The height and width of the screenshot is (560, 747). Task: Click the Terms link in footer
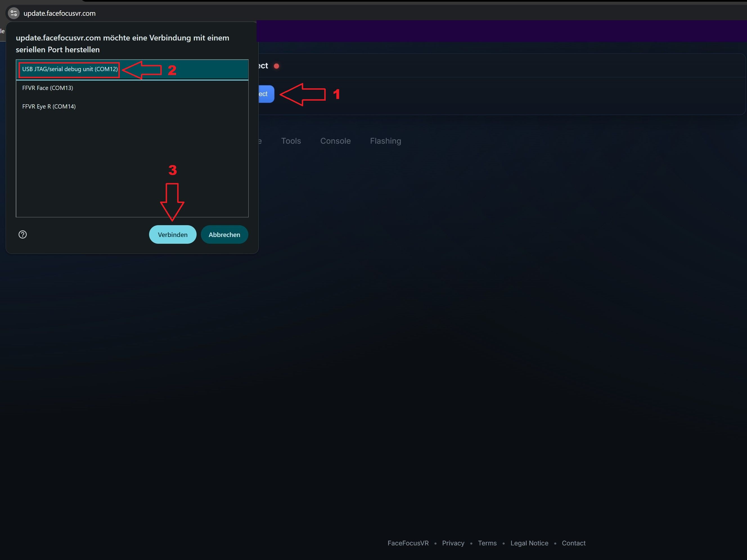click(487, 543)
